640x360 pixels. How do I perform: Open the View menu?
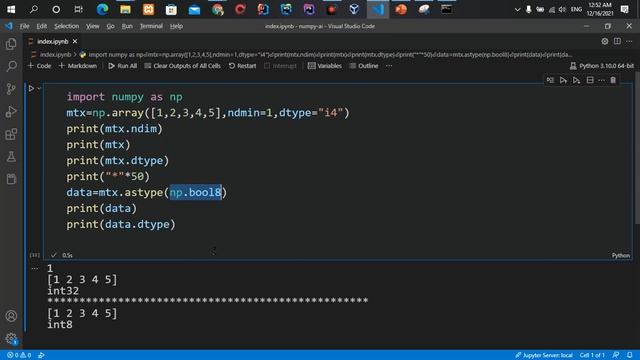93,26
